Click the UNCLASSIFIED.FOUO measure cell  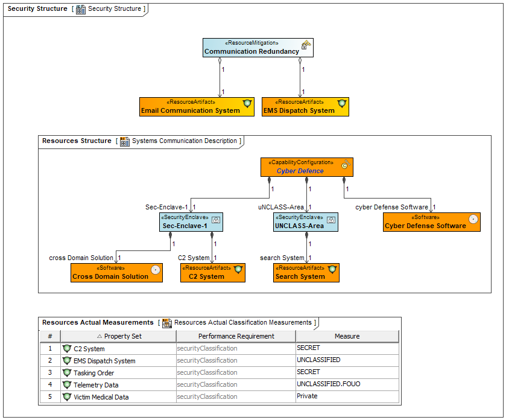[x=347, y=384]
